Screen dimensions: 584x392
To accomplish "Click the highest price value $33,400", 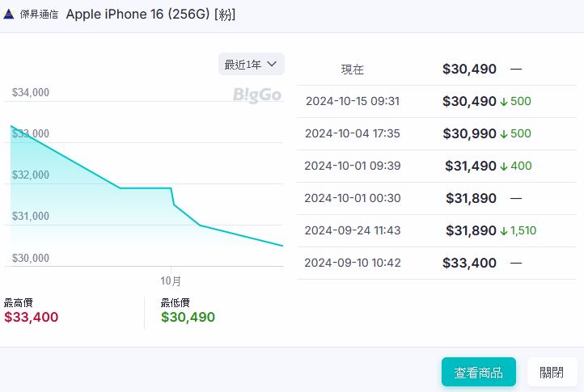I will (32, 317).
